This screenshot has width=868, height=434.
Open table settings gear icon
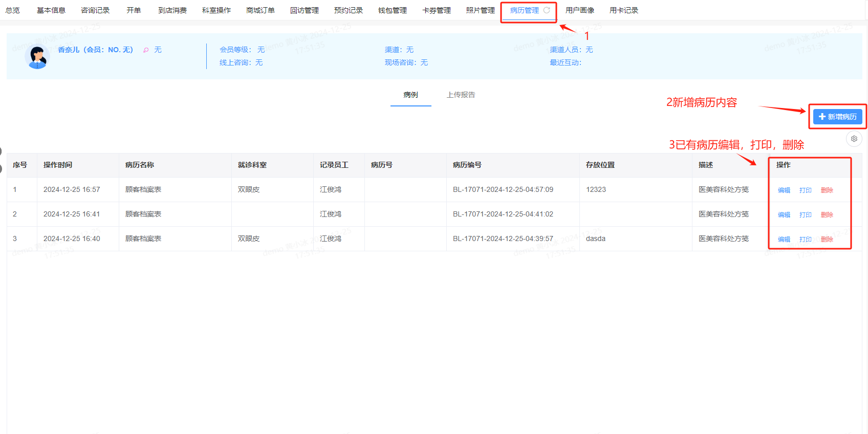(854, 139)
